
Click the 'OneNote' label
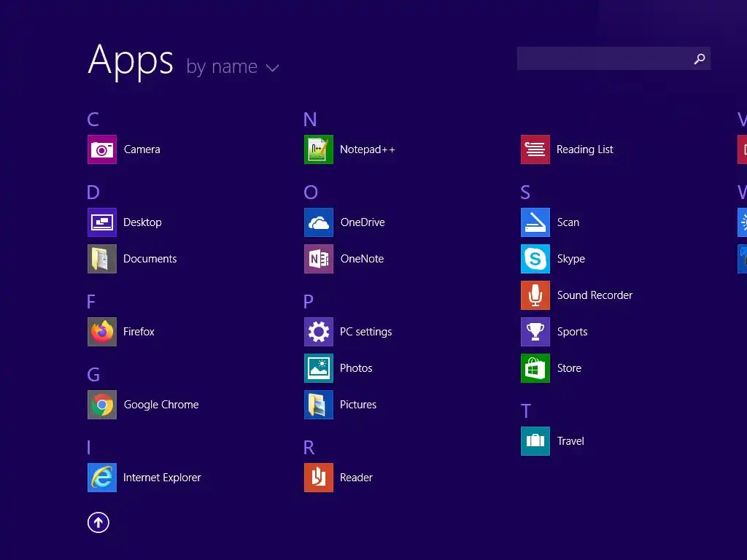[362, 259]
